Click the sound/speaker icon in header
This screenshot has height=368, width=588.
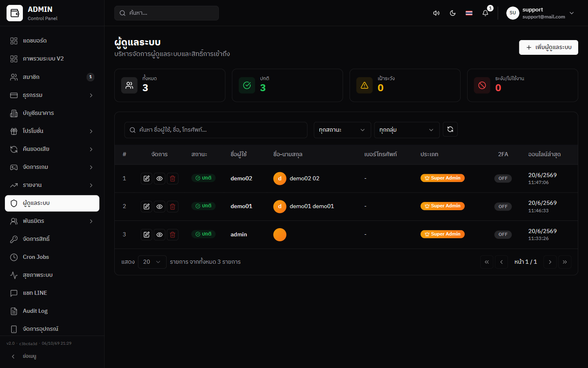(x=436, y=13)
